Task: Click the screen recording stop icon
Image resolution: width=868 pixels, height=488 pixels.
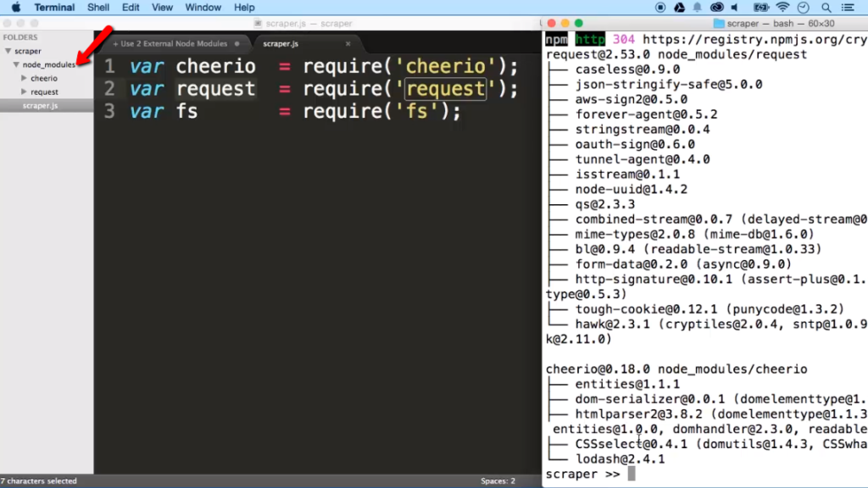Action: [660, 8]
